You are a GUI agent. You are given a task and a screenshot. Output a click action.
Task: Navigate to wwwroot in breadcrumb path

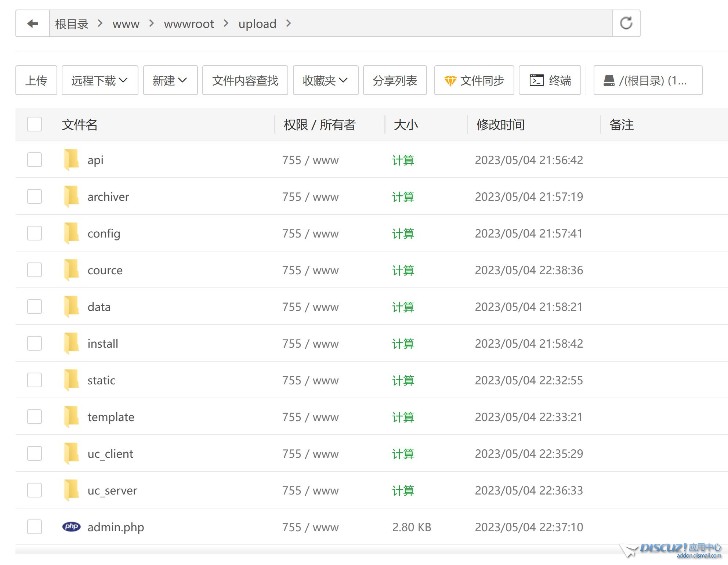189,24
